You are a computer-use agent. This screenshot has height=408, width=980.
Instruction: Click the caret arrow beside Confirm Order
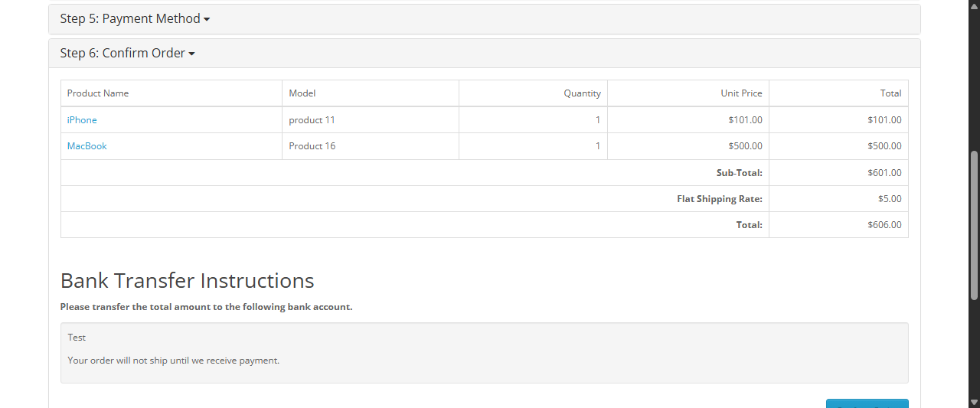pos(191,54)
